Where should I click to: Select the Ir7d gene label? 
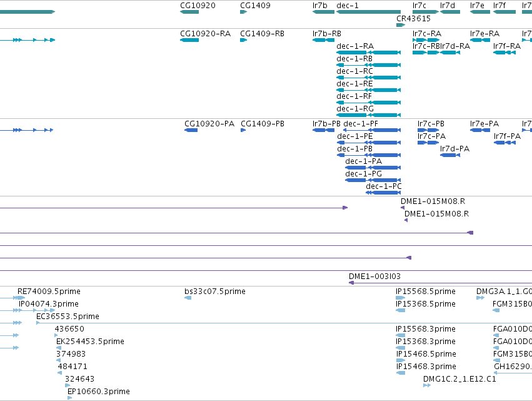click(x=448, y=6)
